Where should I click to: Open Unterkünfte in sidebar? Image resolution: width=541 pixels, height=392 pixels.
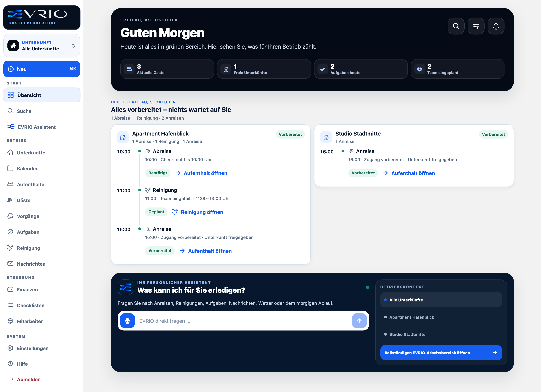[42, 153]
